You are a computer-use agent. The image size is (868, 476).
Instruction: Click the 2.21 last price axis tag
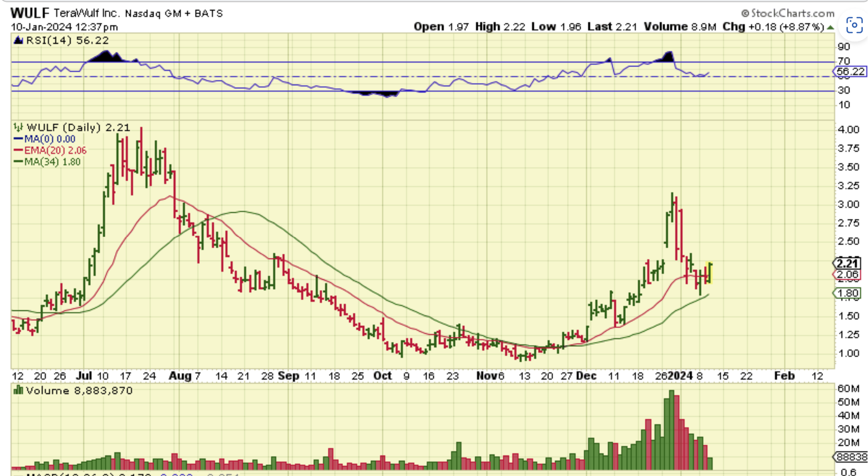pos(847,263)
